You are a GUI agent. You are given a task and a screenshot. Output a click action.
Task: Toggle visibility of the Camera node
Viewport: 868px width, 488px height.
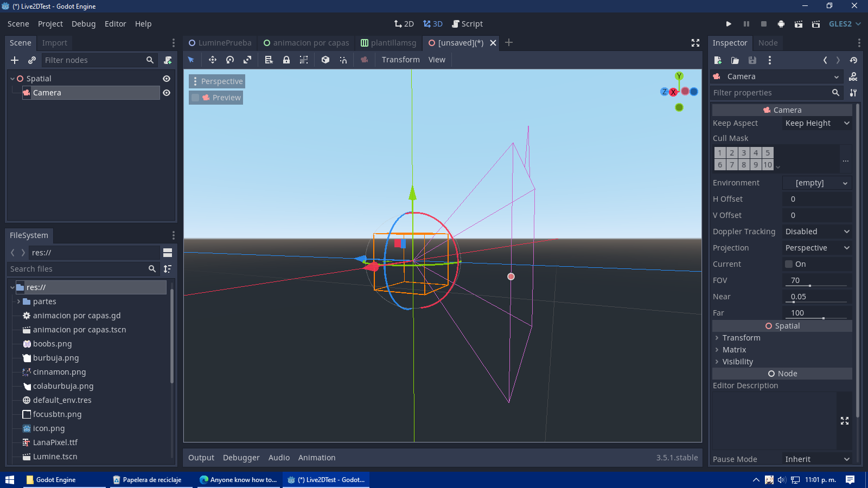(167, 92)
